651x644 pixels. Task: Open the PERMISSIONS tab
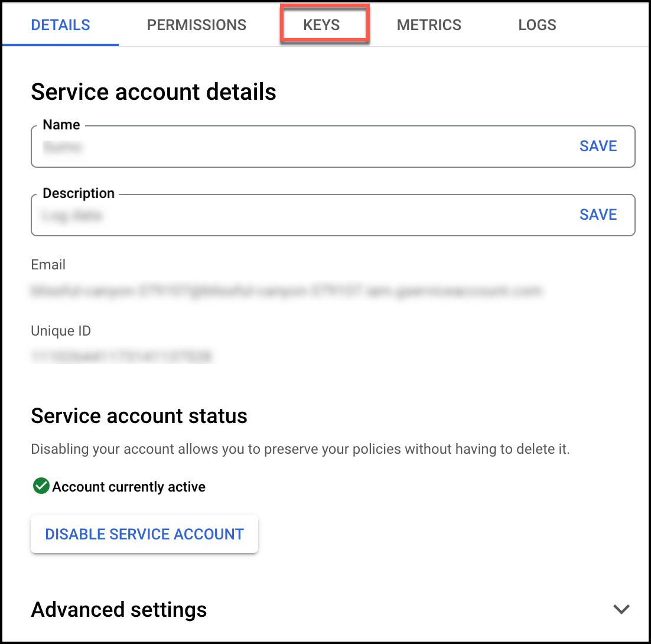197,25
